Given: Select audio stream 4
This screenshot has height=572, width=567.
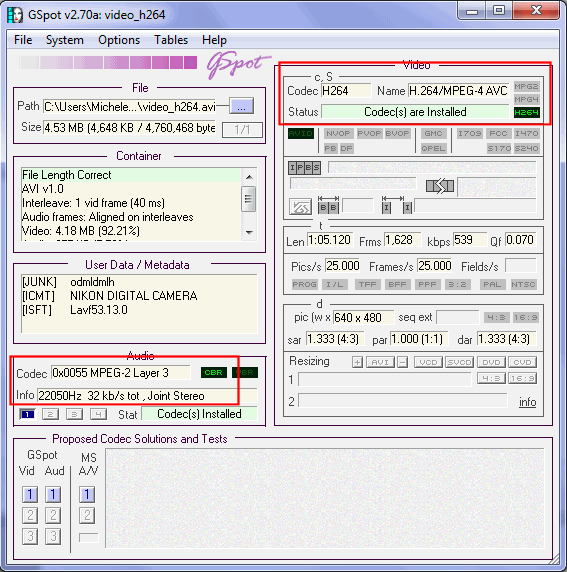Looking at the screenshot, I should [98, 414].
